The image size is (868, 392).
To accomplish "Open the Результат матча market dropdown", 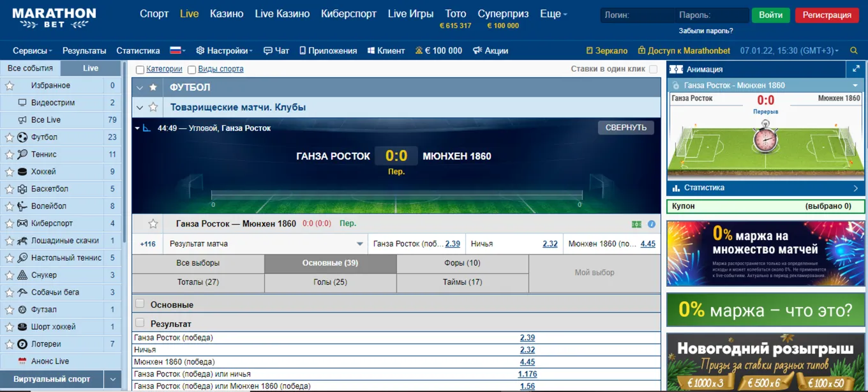I will (x=266, y=244).
